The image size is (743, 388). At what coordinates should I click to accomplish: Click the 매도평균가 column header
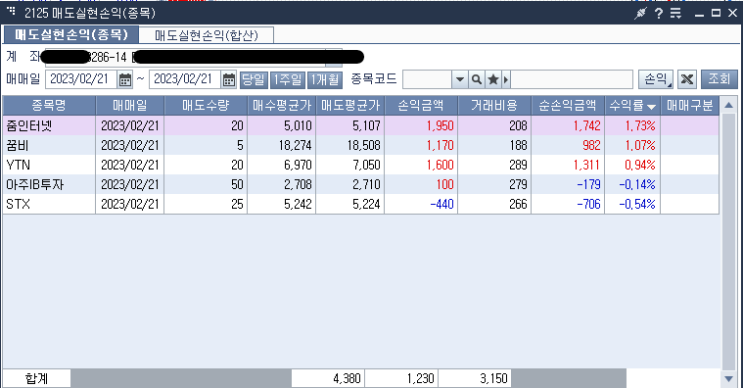[x=350, y=106]
